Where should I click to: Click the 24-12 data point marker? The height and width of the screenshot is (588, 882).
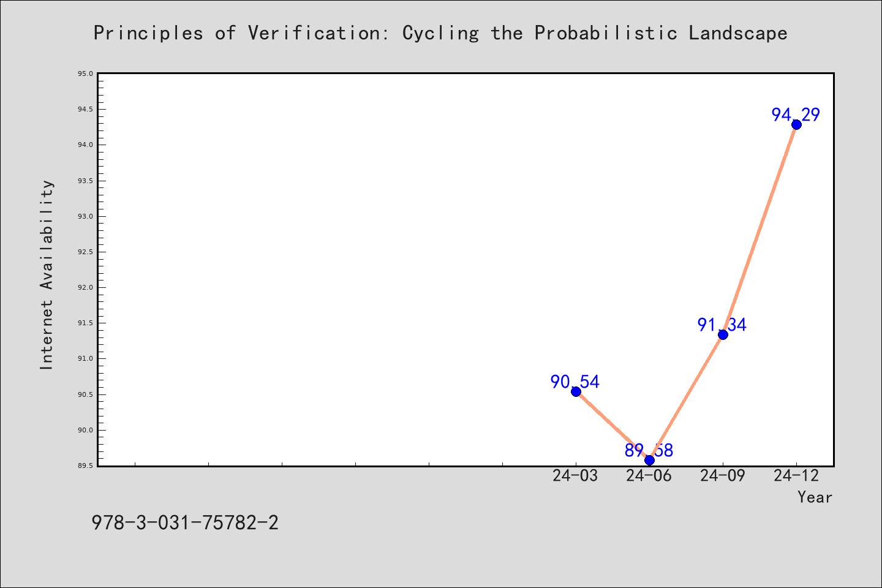pos(796,124)
